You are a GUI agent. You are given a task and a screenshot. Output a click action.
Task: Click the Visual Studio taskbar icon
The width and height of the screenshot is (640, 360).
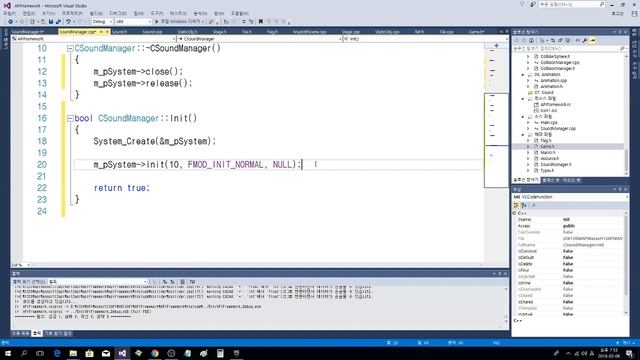[122, 353]
